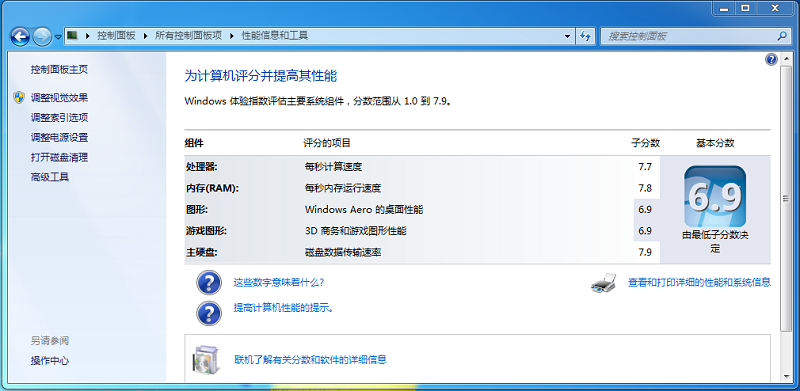Screen dimensions: 800x391
Task: Go to 控制面板主页
Action: coord(59,69)
